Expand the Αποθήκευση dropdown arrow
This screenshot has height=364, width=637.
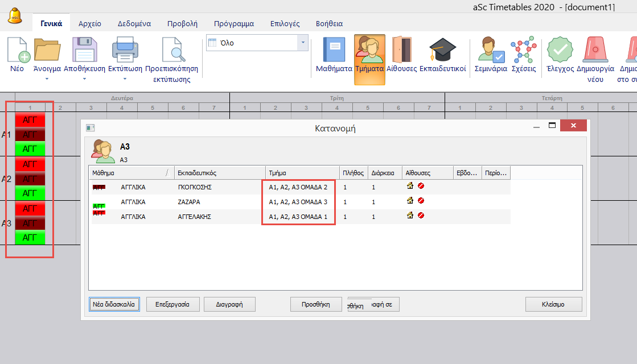point(84,79)
